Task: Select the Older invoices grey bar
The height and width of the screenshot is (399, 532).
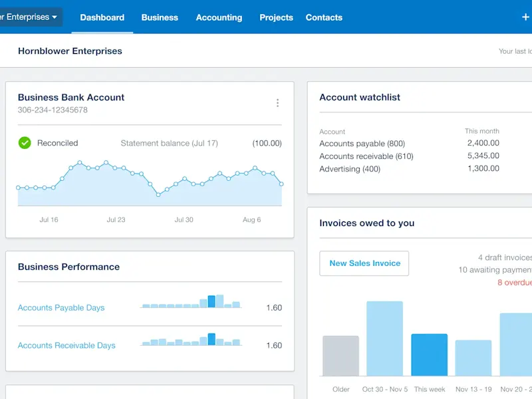Action: 340,356
